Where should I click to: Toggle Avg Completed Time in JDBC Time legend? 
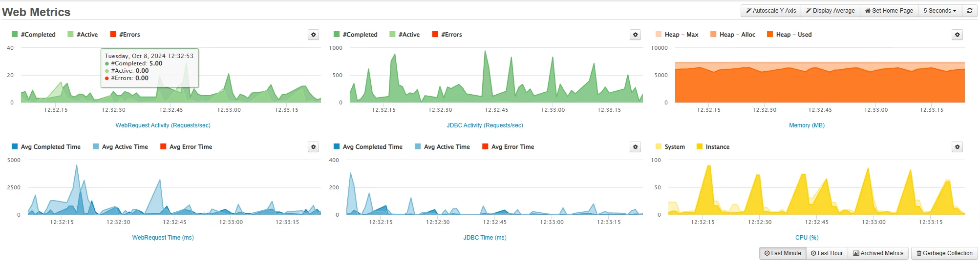pos(368,147)
